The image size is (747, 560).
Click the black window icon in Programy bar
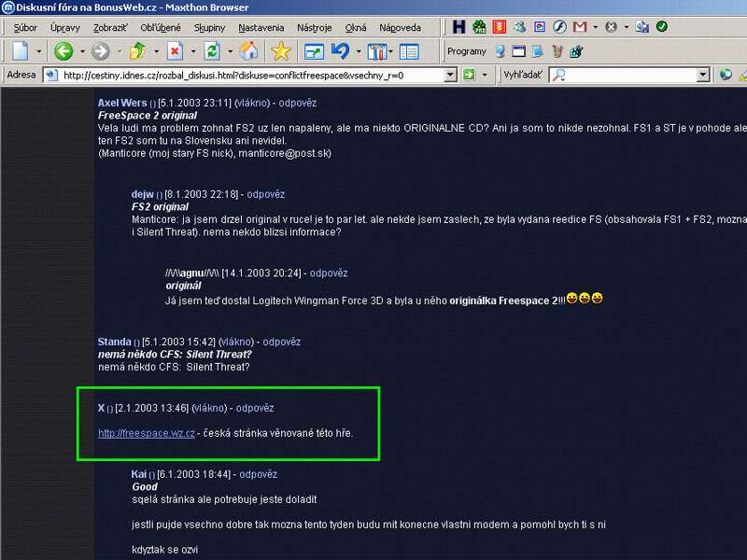pyautogui.click(x=519, y=51)
